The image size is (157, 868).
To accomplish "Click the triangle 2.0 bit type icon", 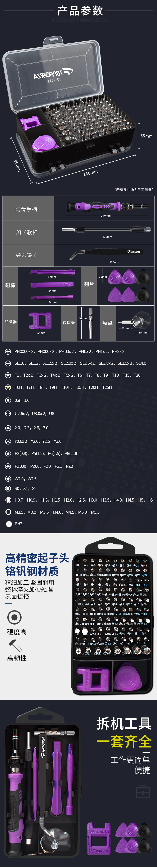I will [x=8, y=428].
